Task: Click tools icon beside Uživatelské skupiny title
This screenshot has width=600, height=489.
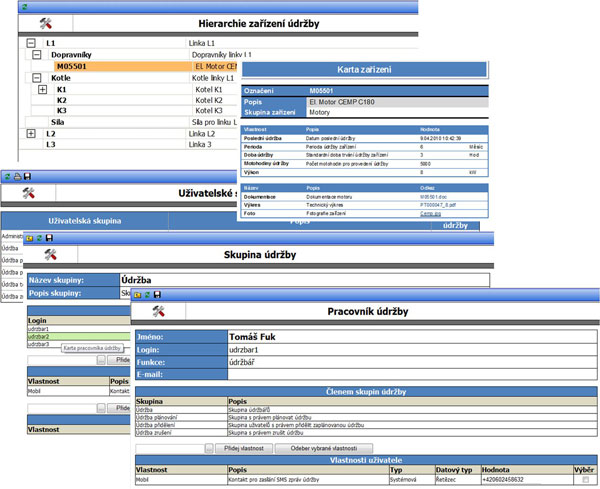Action: tap(29, 193)
